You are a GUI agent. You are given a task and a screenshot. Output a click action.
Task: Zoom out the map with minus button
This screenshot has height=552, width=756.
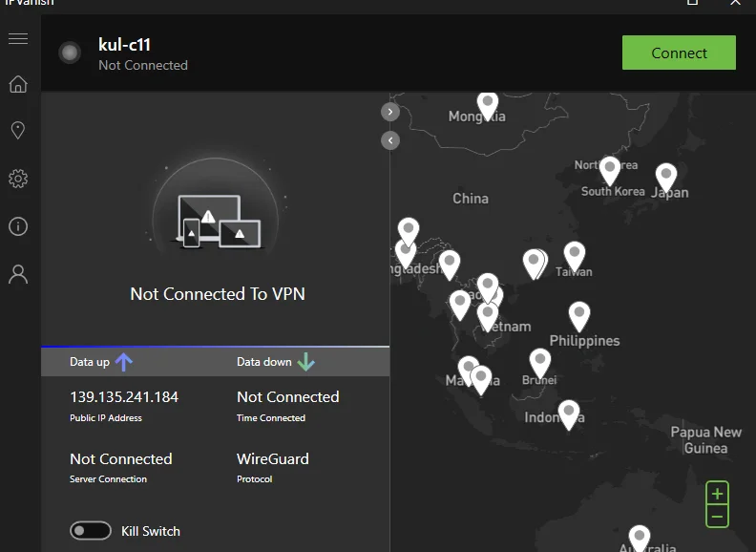717,517
